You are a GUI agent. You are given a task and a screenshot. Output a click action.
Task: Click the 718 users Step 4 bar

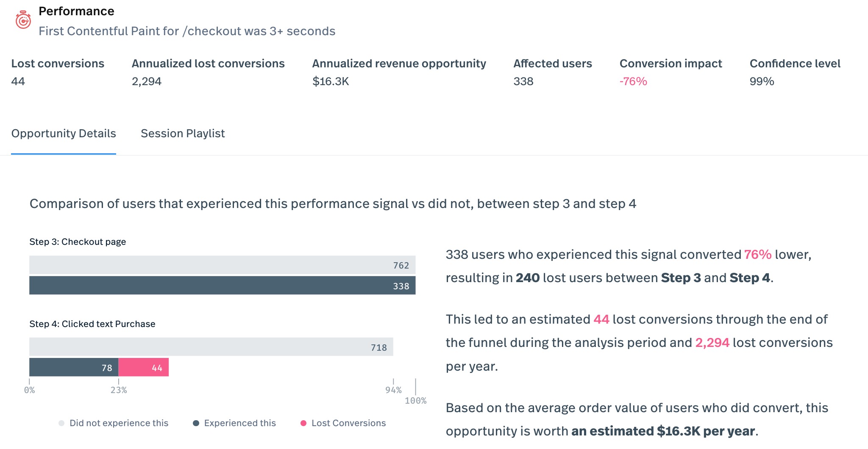(x=211, y=347)
